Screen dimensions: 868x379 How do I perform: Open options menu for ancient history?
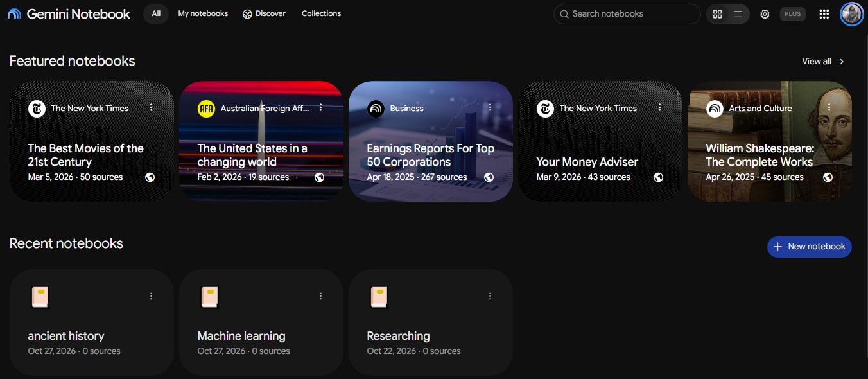(x=152, y=296)
